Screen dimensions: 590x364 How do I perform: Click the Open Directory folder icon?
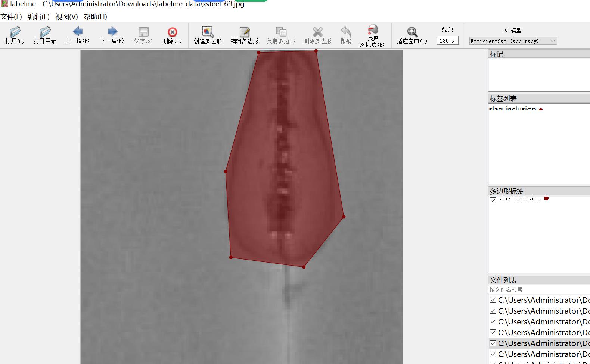(x=45, y=32)
